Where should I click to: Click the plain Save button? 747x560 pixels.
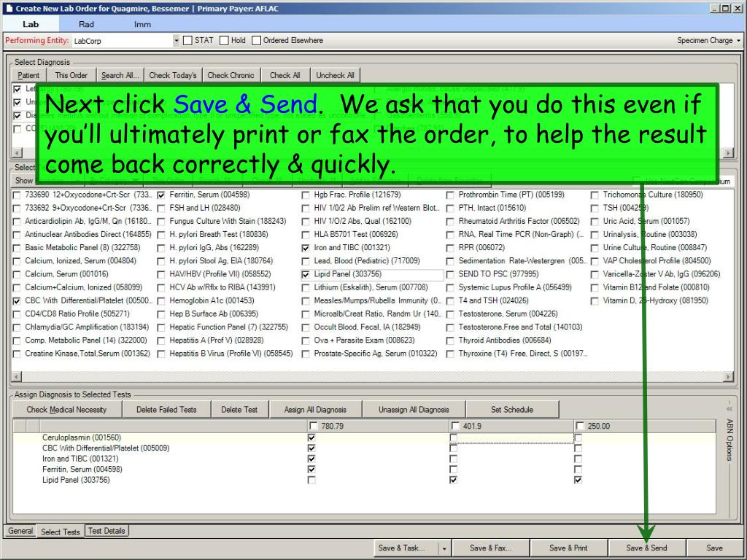[x=714, y=548]
